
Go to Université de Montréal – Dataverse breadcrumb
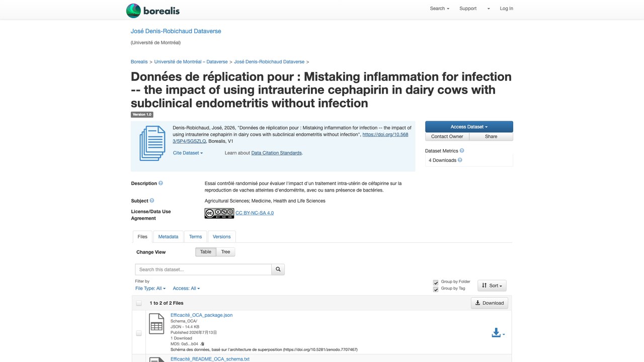[191, 62]
